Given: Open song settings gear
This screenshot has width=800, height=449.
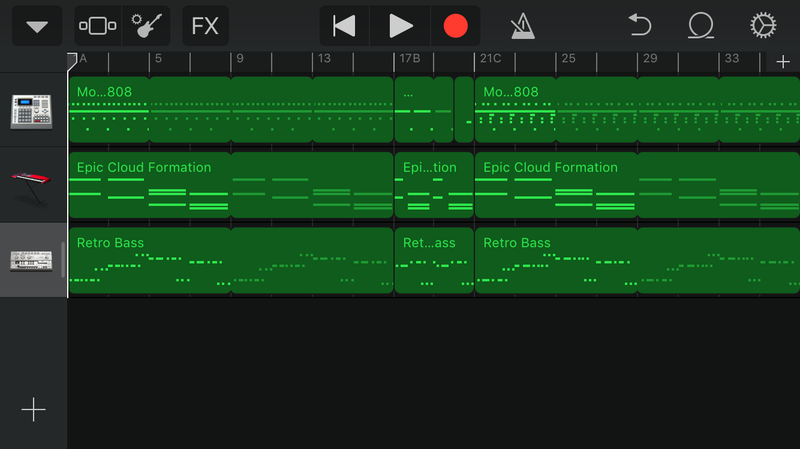Looking at the screenshot, I should click(763, 26).
